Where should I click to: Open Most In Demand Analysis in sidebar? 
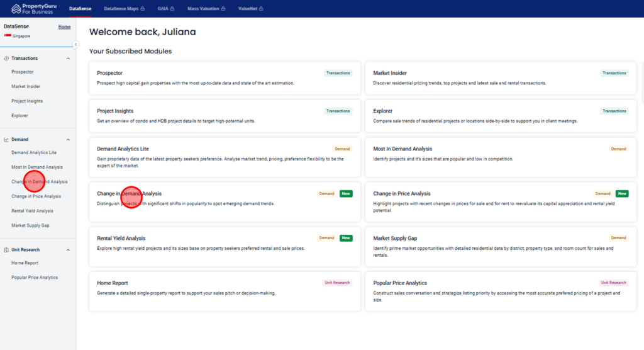click(37, 167)
